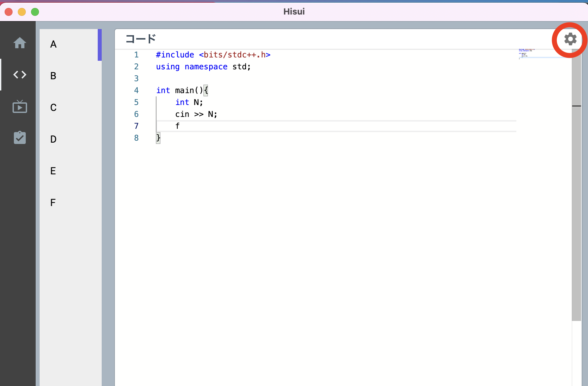Click the 'cin >> N;' line
The height and width of the screenshot is (386, 588).
point(196,114)
